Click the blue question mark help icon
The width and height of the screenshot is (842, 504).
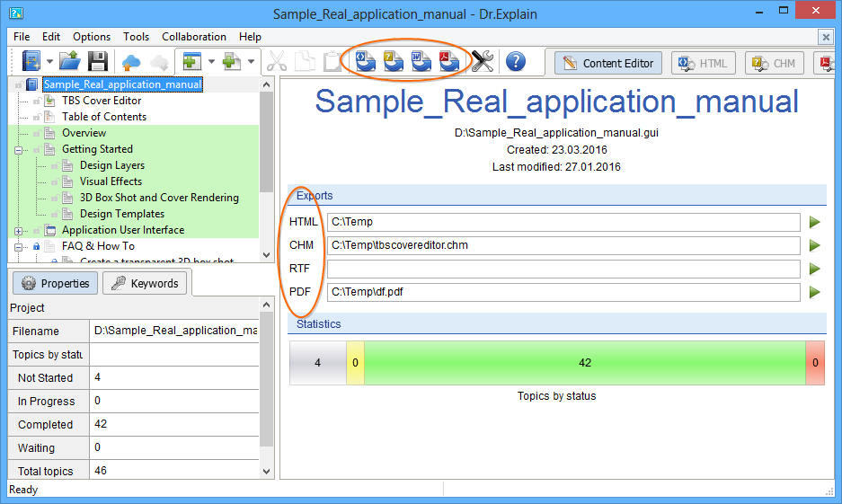(x=516, y=61)
